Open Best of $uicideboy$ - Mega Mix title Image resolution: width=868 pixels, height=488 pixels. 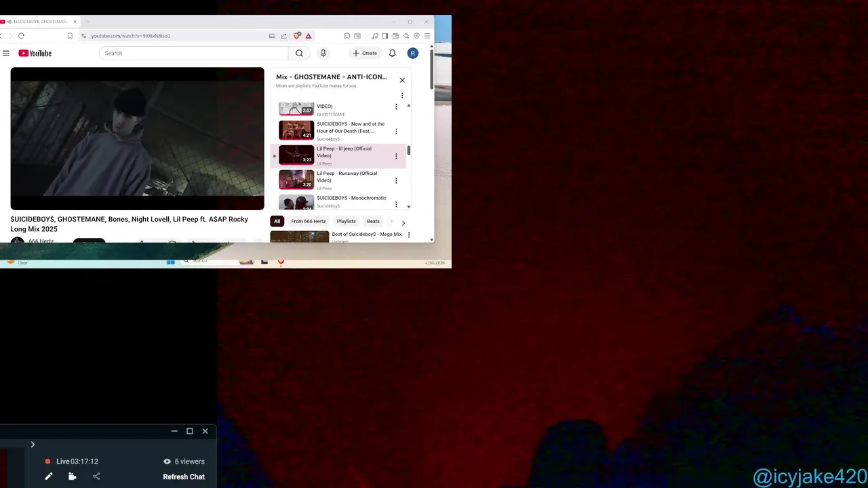(367, 234)
